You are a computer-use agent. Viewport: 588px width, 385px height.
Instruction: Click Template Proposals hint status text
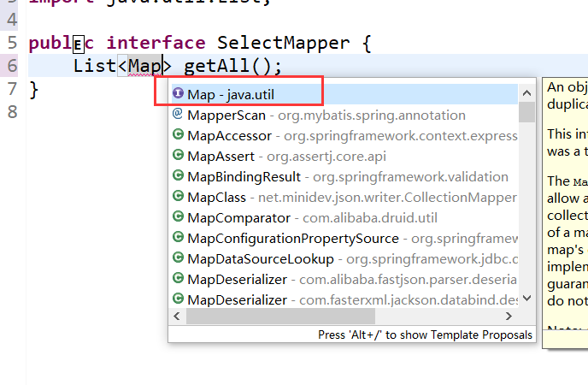[x=425, y=335]
